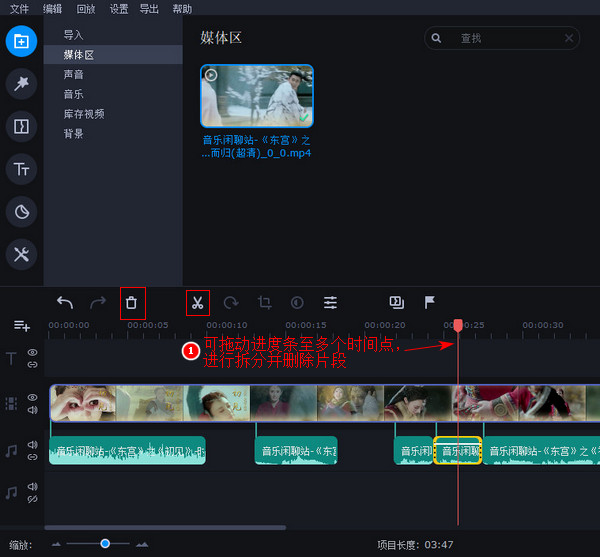The image size is (600, 557).
Task: Click zoom out mountain icon
Action: click(56, 544)
